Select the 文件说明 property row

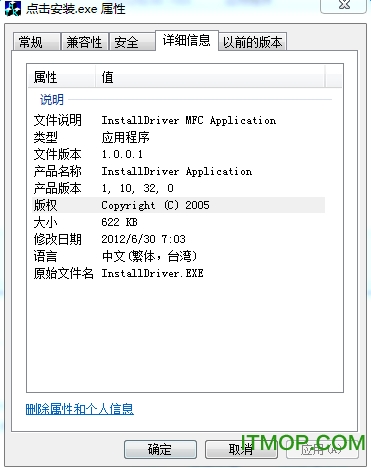(x=178, y=120)
